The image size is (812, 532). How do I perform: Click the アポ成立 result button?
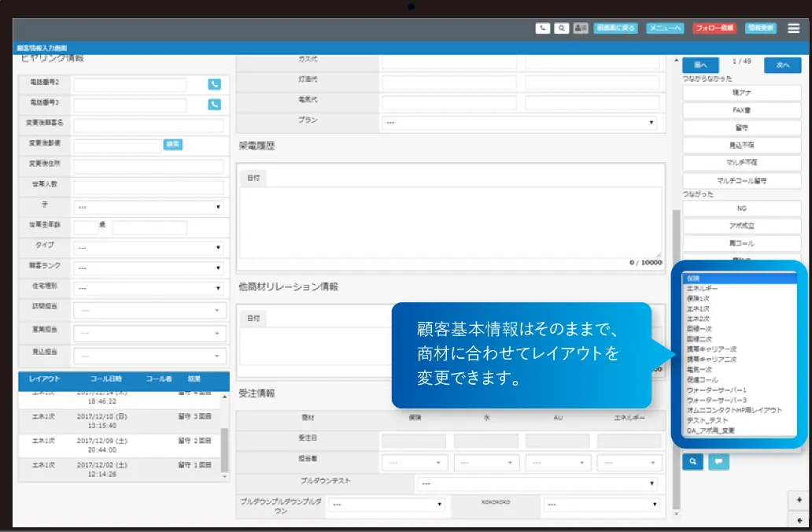pyautogui.click(x=741, y=226)
